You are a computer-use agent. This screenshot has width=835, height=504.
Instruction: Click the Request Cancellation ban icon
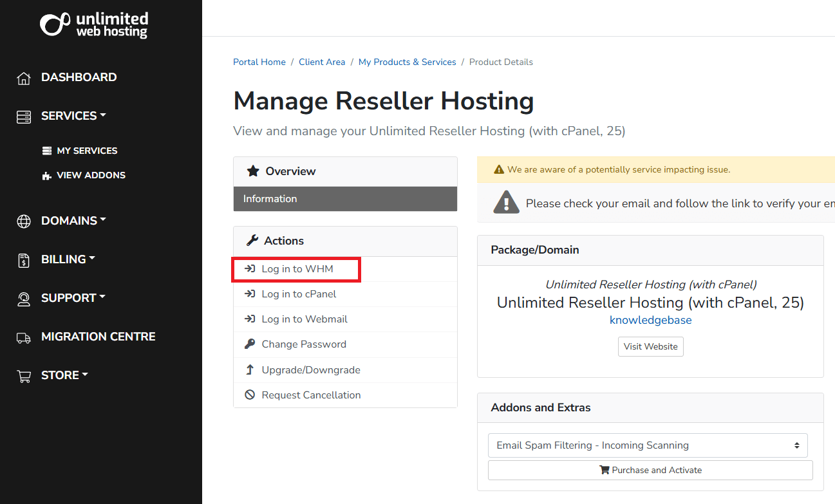[250, 395]
